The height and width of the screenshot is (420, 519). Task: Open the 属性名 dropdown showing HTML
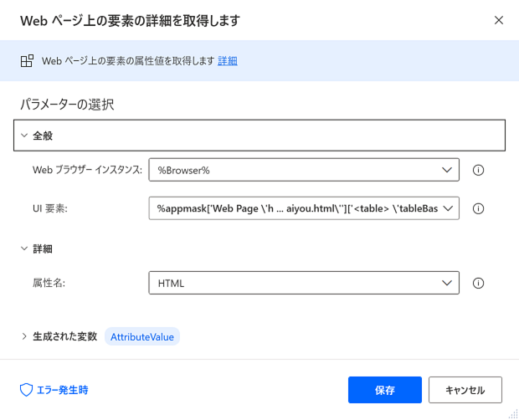(304, 283)
